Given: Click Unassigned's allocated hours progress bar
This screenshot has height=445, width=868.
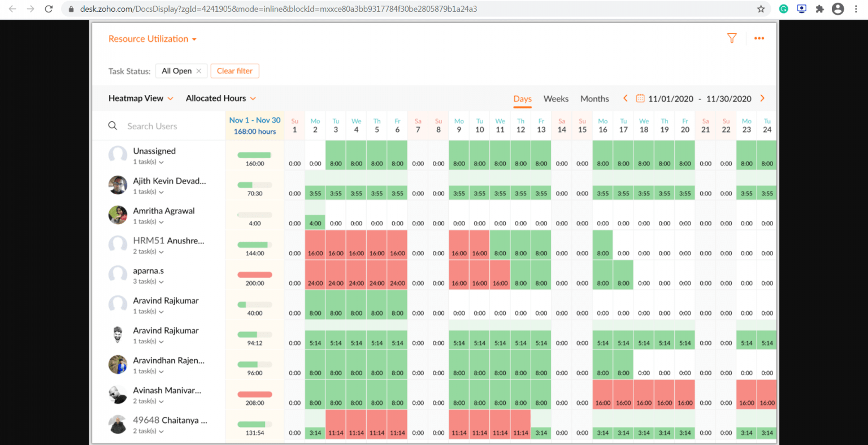Looking at the screenshot, I should tap(254, 155).
